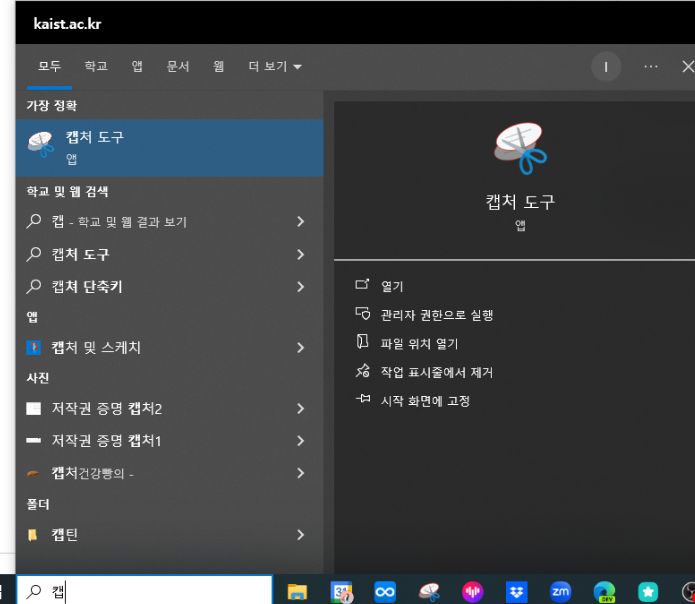
Task: Click the 시작 화면에 고정 pin icon
Action: pos(363,399)
